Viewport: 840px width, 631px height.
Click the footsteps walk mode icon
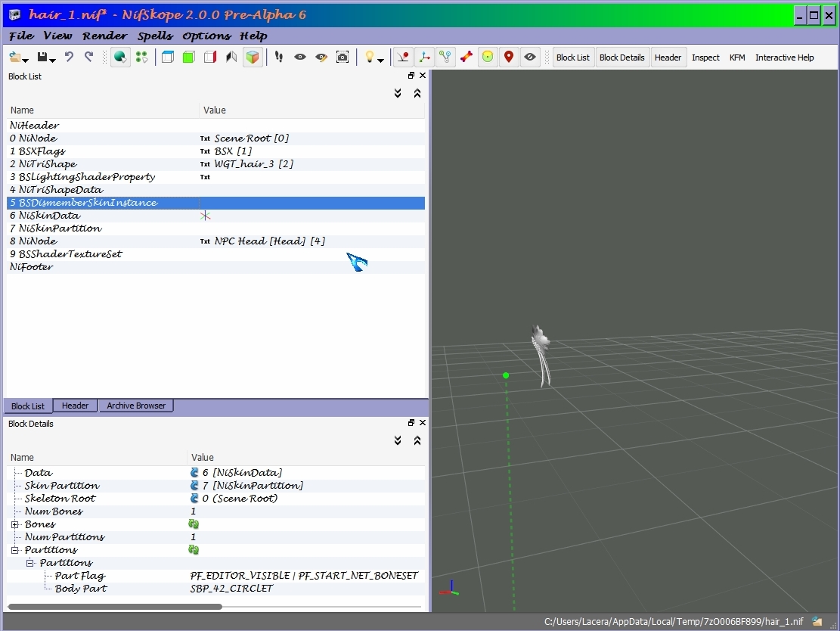[278, 57]
